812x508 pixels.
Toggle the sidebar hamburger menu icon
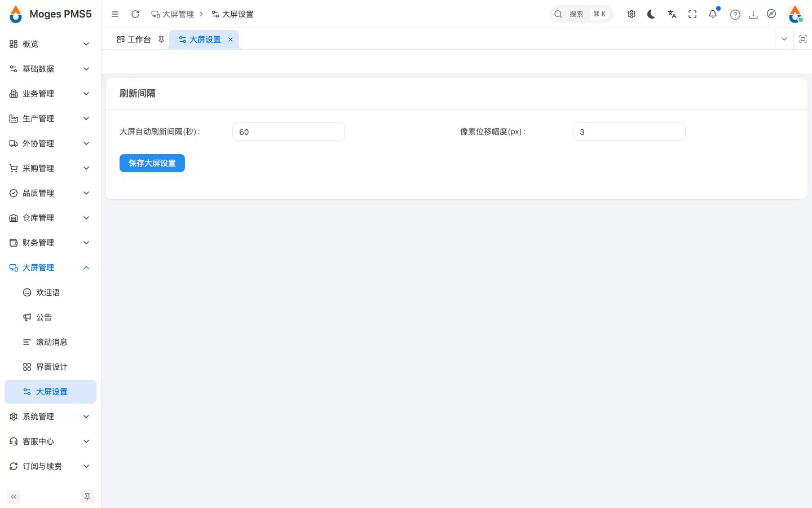click(115, 14)
